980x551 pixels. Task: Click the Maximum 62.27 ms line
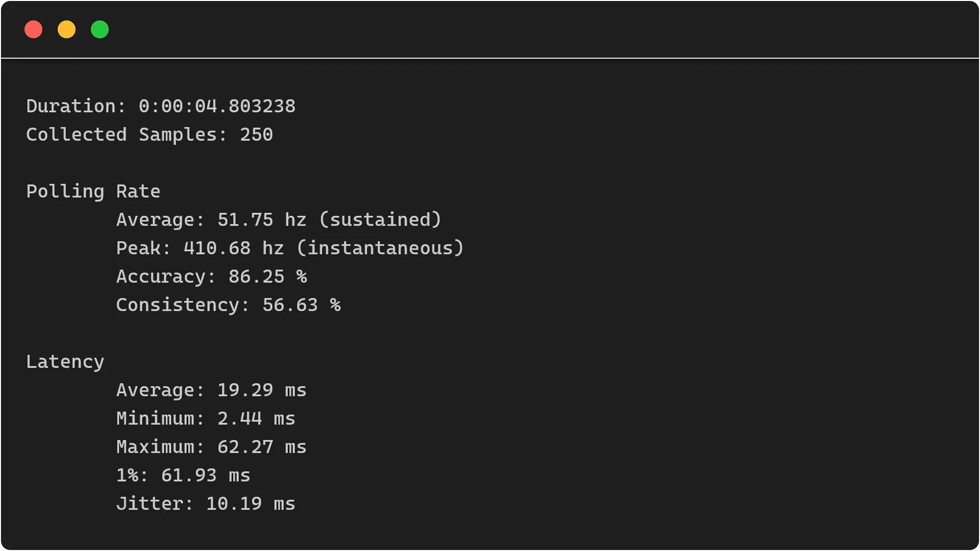[x=211, y=447]
